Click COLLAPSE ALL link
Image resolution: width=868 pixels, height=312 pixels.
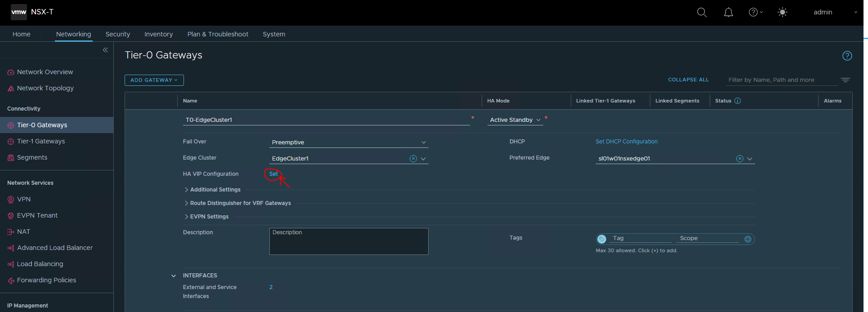tap(688, 80)
